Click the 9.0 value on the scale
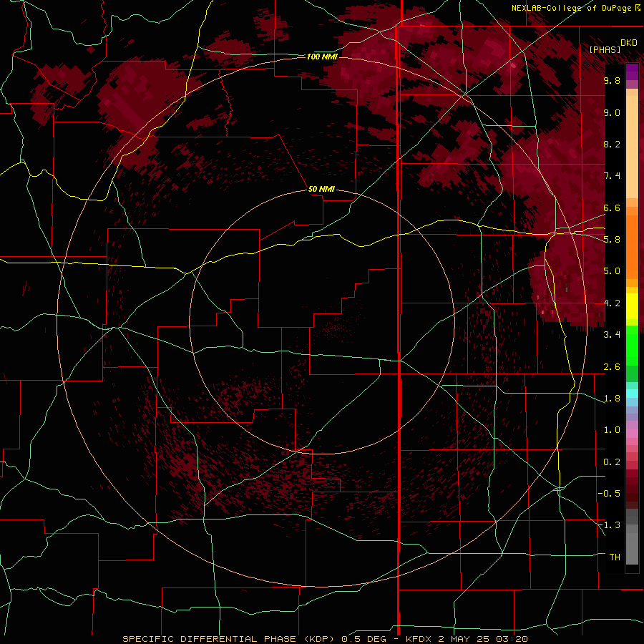Image resolution: width=644 pixels, height=644 pixels. (x=612, y=112)
